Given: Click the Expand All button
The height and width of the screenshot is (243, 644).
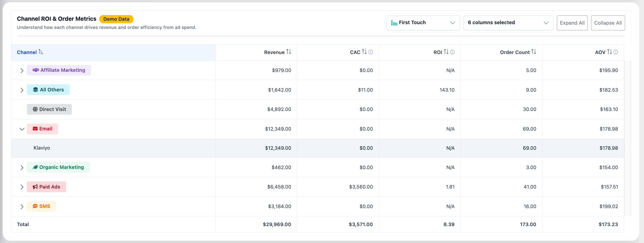Looking at the screenshot, I should pyautogui.click(x=572, y=23).
